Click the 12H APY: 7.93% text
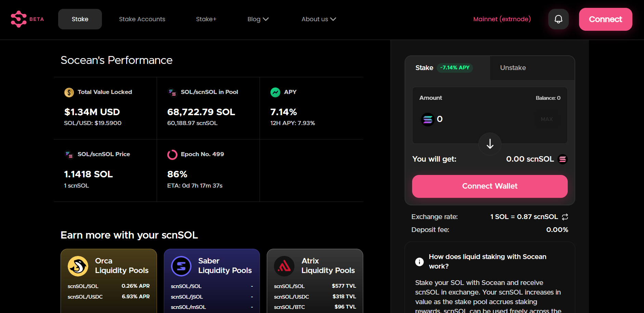Viewport: 644px width, 313px height. 293,123
